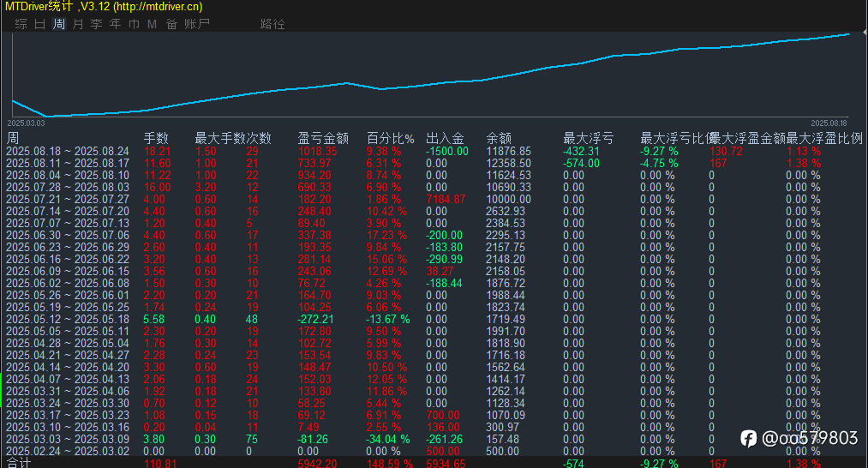This screenshot has height=468, width=868.
Task: Click the 最大浮盈比例 column header
Action: [824, 138]
